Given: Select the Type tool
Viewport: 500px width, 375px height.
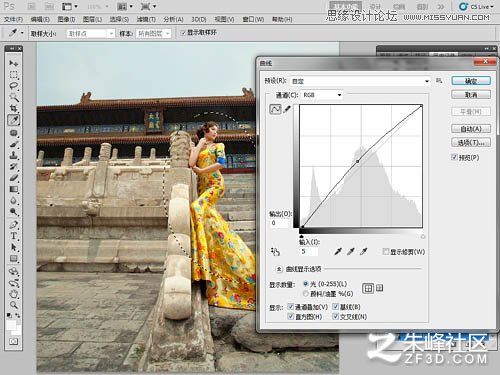Looking at the screenshot, I should (x=14, y=236).
